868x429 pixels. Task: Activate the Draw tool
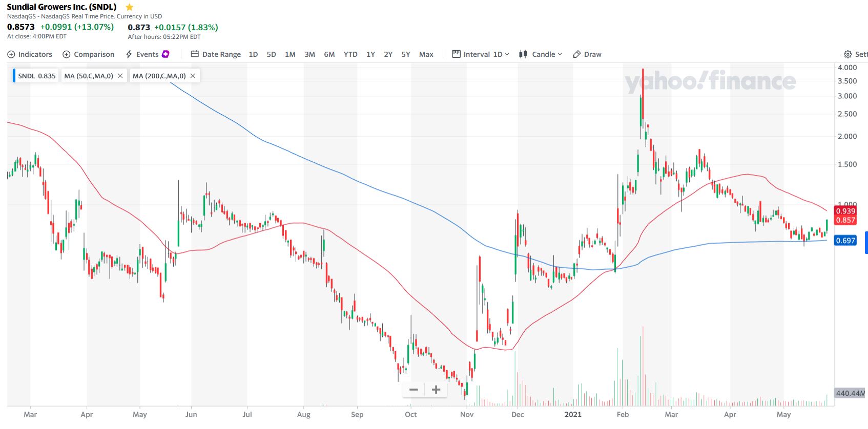pyautogui.click(x=587, y=54)
